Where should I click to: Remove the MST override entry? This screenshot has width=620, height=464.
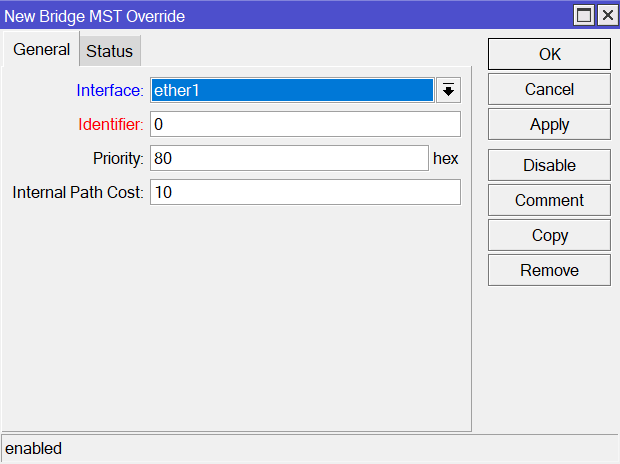pyautogui.click(x=549, y=271)
